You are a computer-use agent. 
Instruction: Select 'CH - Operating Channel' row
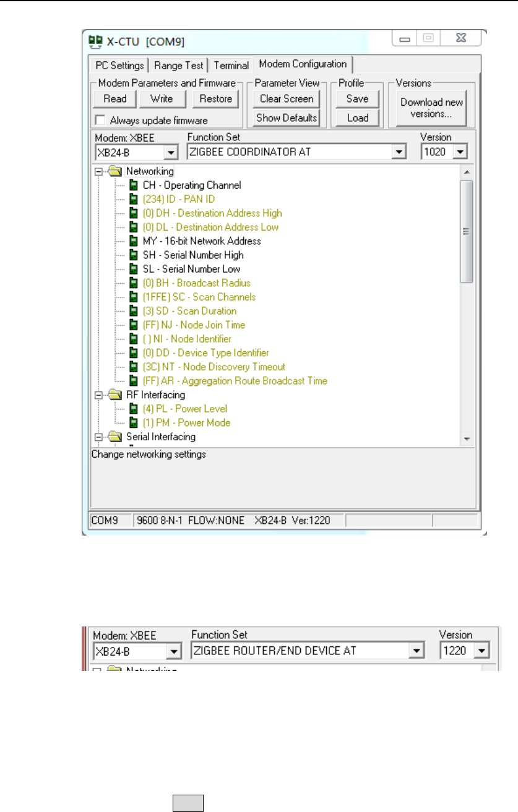[x=192, y=185]
